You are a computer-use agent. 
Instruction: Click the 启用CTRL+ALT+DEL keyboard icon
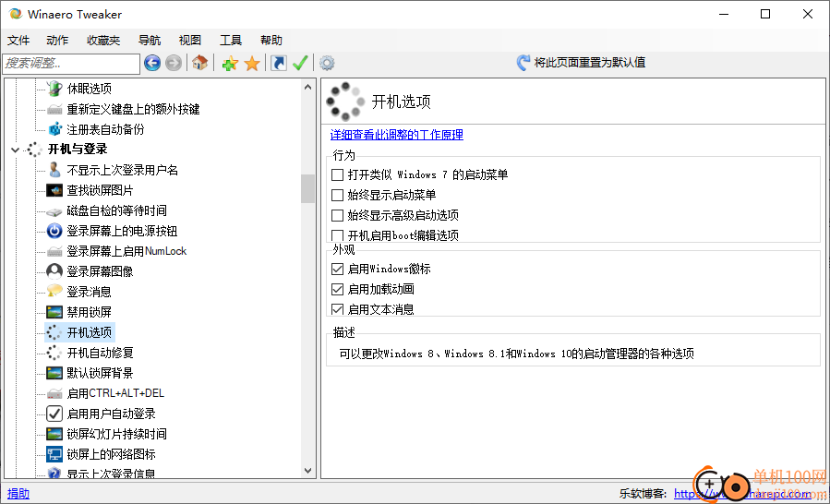pos(54,393)
